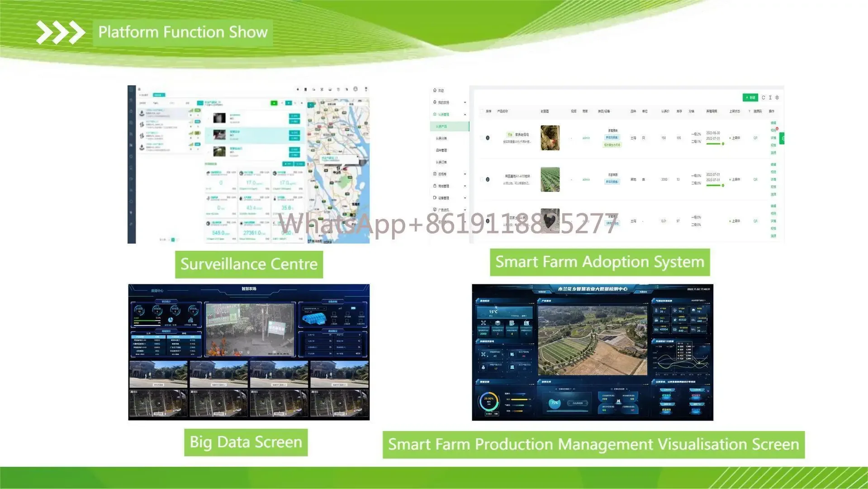Viewport: 868px width, 489px height.
Task: Click the progress bar in the vegetable plot row
Action: point(714,185)
